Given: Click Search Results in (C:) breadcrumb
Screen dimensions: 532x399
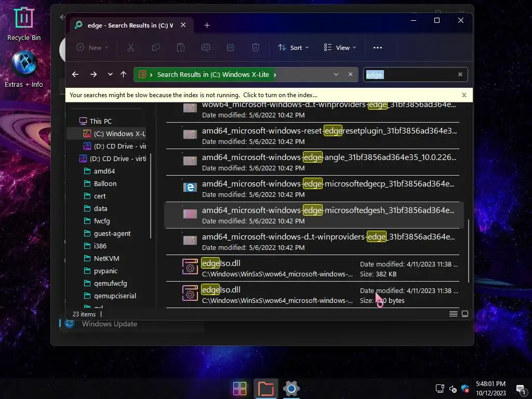Looking at the screenshot, I should pos(213,75).
